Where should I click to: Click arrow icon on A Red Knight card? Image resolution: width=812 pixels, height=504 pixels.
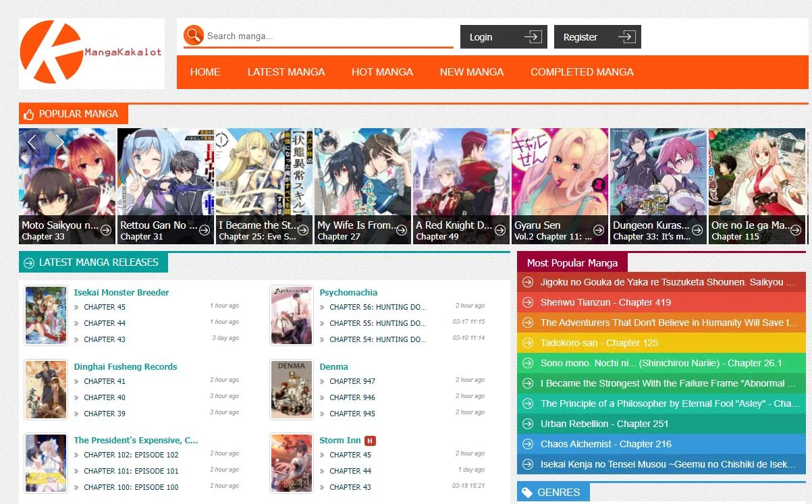pyautogui.click(x=500, y=230)
